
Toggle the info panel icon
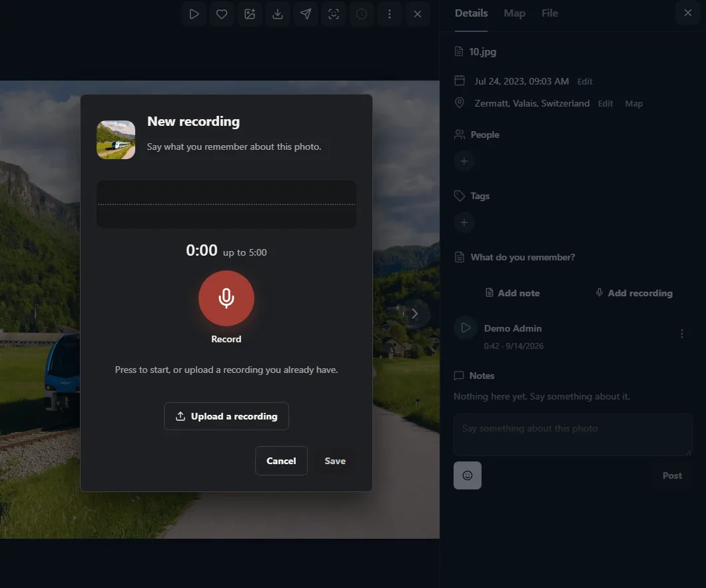pos(362,14)
